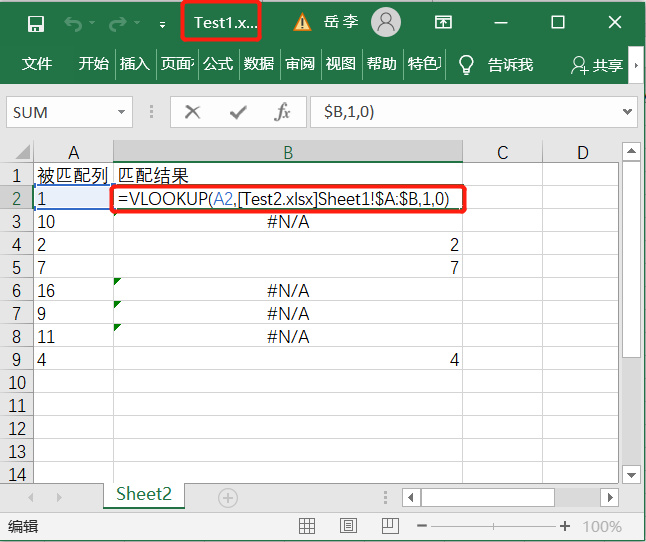Screen dimensions: 646x542
Task: Switch to the 页面 layout ribbon tab
Action: (x=177, y=64)
